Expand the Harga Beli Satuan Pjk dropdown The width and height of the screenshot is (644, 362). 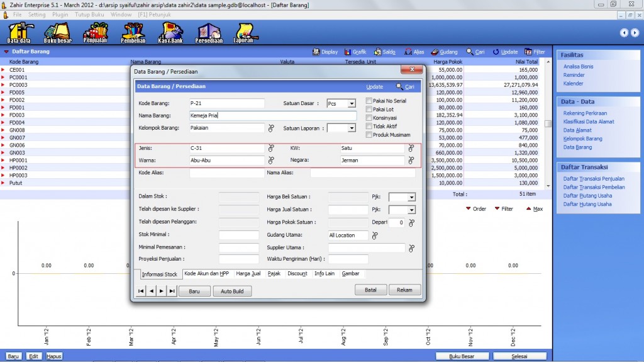click(x=411, y=198)
